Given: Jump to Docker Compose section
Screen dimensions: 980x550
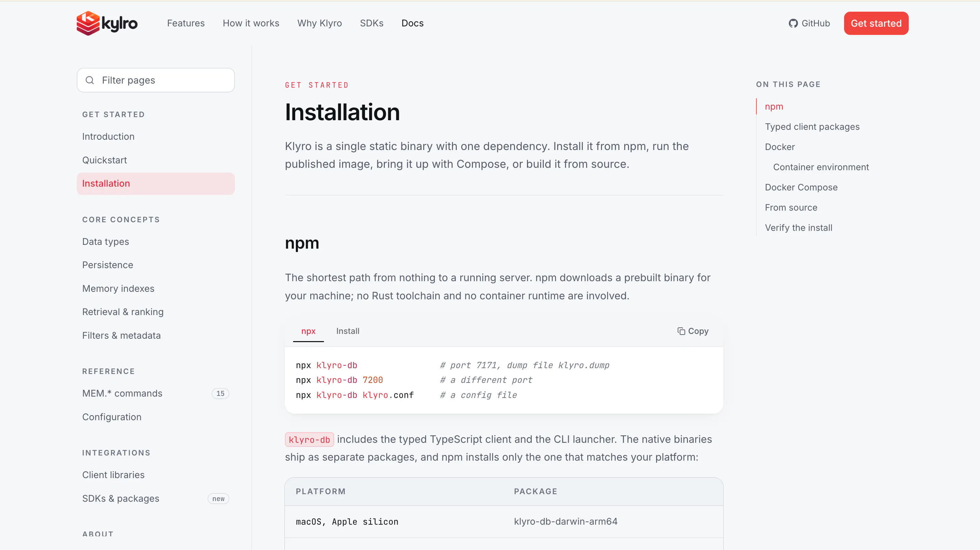Looking at the screenshot, I should (x=801, y=187).
